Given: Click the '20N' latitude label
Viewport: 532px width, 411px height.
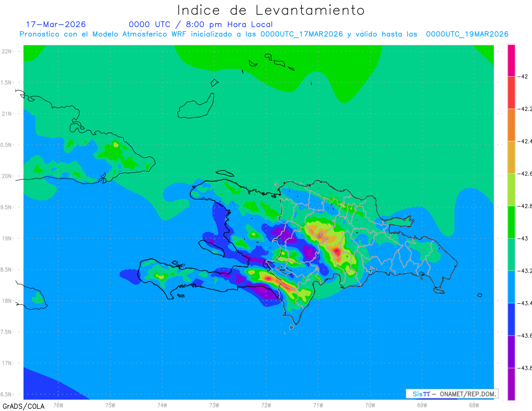Looking at the screenshot, I should pyautogui.click(x=8, y=176).
